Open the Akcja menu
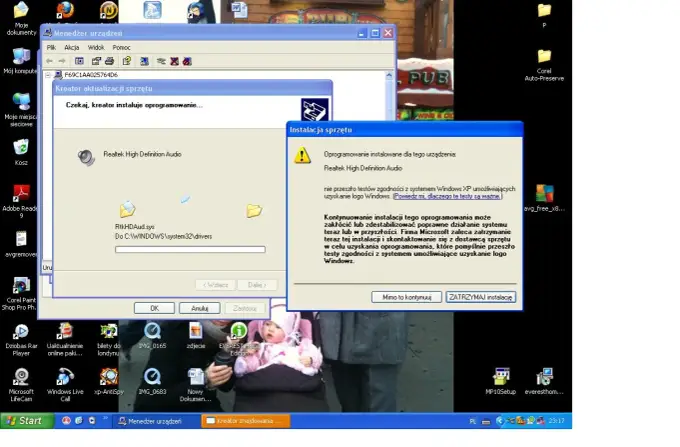This screenshot has height=447, width=680. [x=72, y=47]
